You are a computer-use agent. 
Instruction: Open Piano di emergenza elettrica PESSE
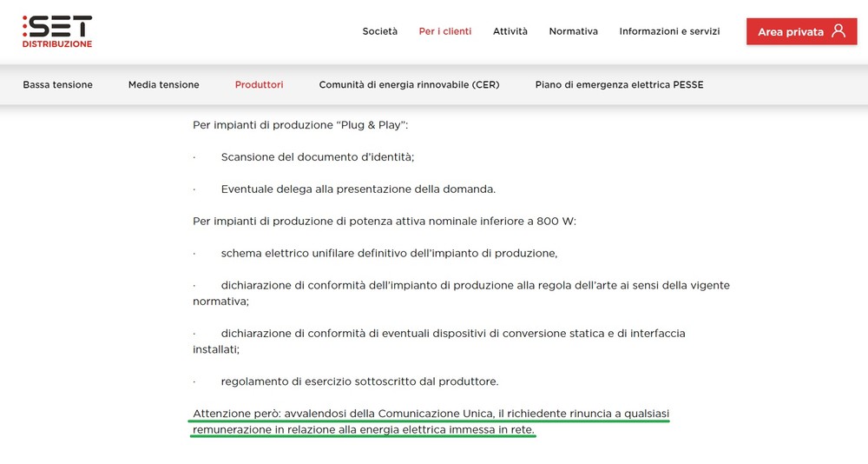click(619, 85)
